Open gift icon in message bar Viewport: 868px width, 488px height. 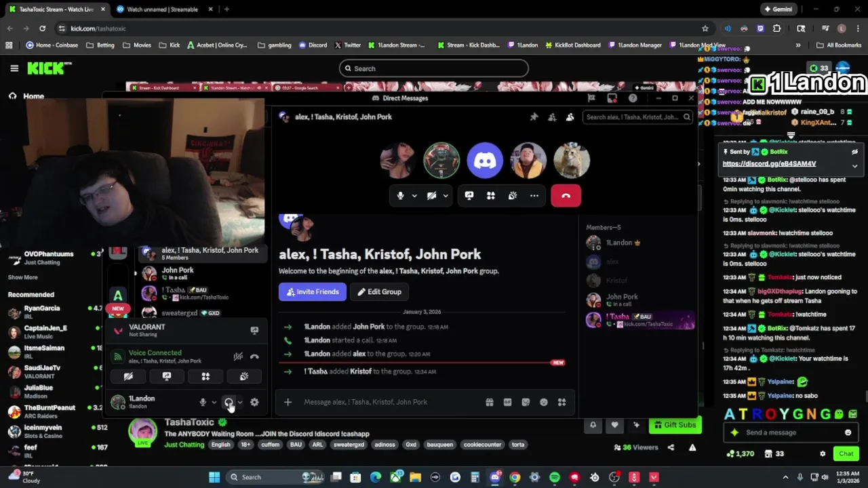(x=489, y=402)
